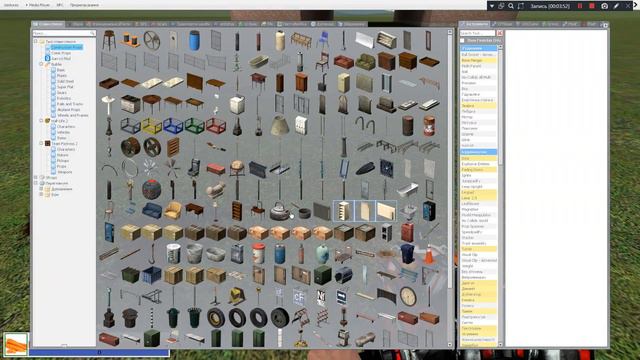Viewport: 640px width, 360px height.
Task: Select the Bone Merger tool
Action: [x=478, y=60]
